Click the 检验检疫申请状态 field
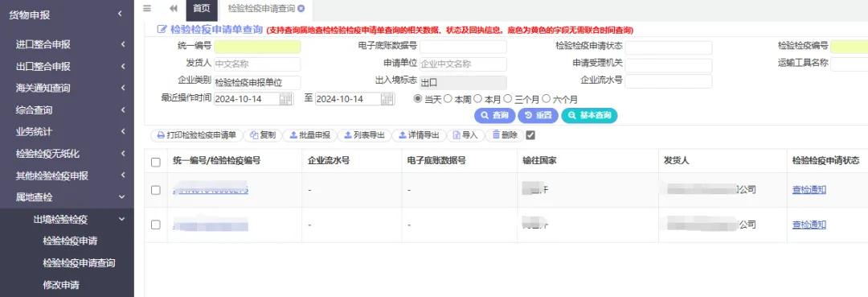Screen dimensions: 868x297 (669, 47)
